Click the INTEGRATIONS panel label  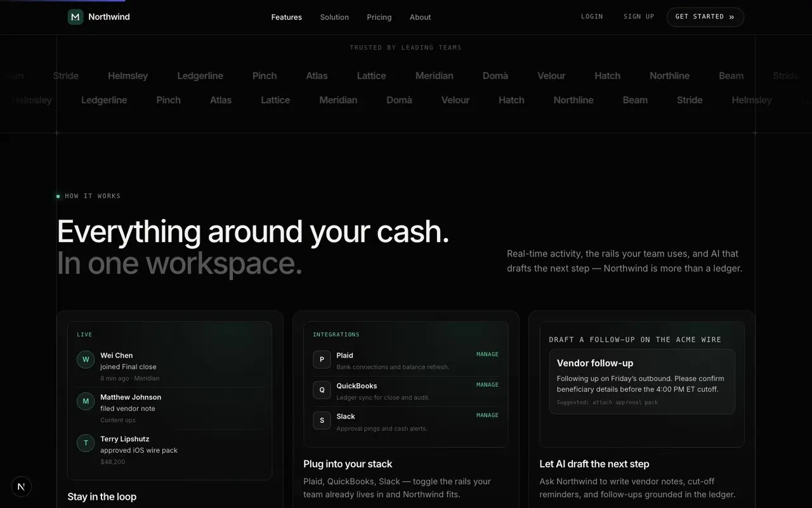(x=336, y=335)
